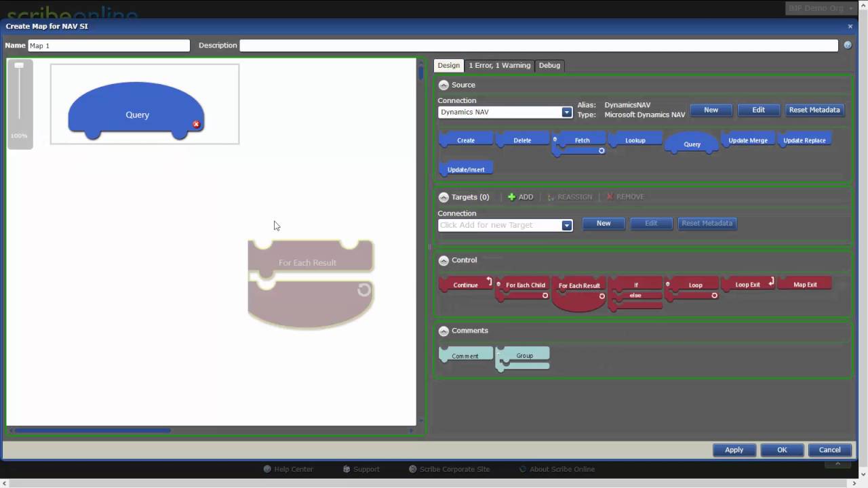Viewport: 868px width, 488px height.
Task: Click the help icon beside Description
Action: 848,45
